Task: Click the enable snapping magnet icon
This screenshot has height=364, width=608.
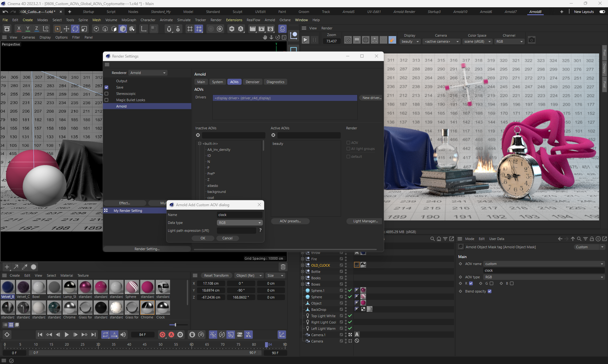Action: tap(169, 29)
